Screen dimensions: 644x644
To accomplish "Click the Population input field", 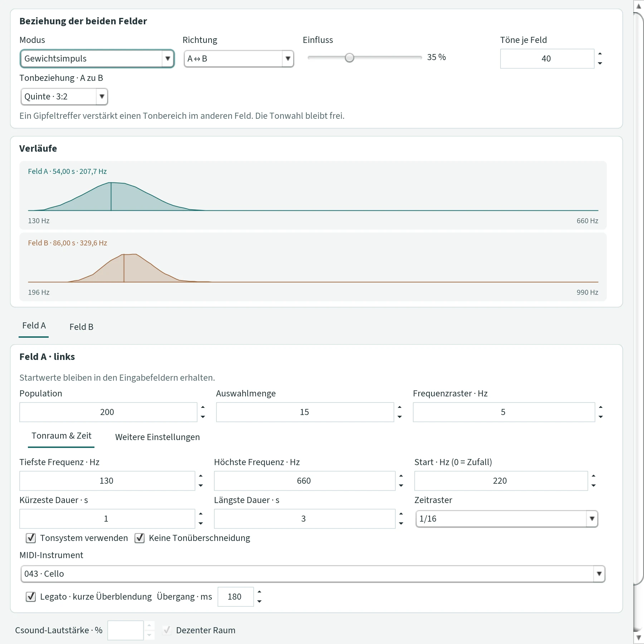I will [x=108, y=412].
